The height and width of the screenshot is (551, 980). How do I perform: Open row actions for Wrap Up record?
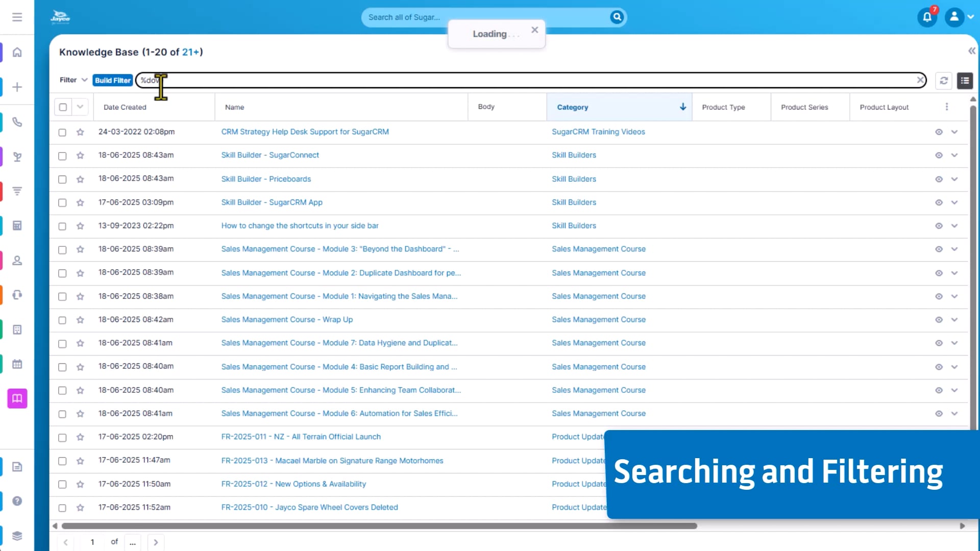coord(954,320)
